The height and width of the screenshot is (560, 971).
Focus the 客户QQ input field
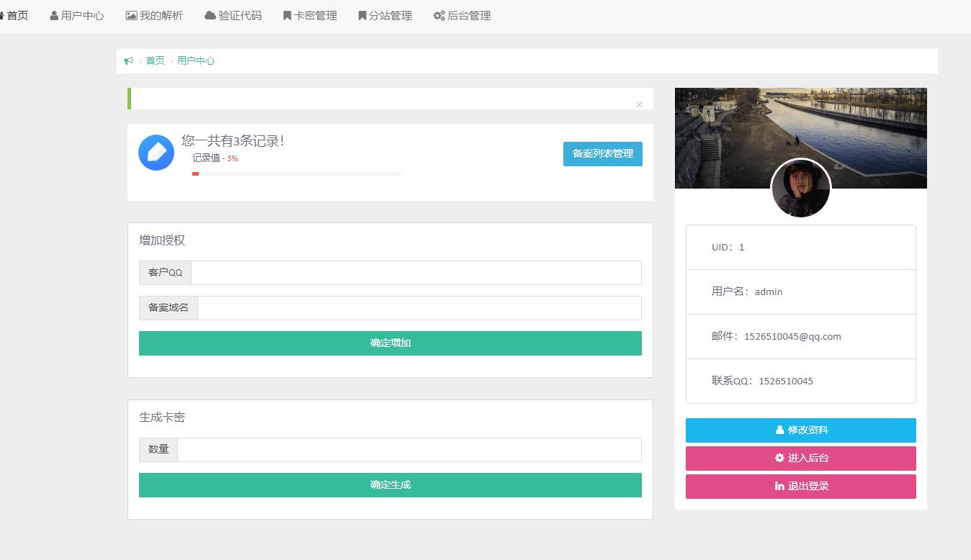coord(416,273)
